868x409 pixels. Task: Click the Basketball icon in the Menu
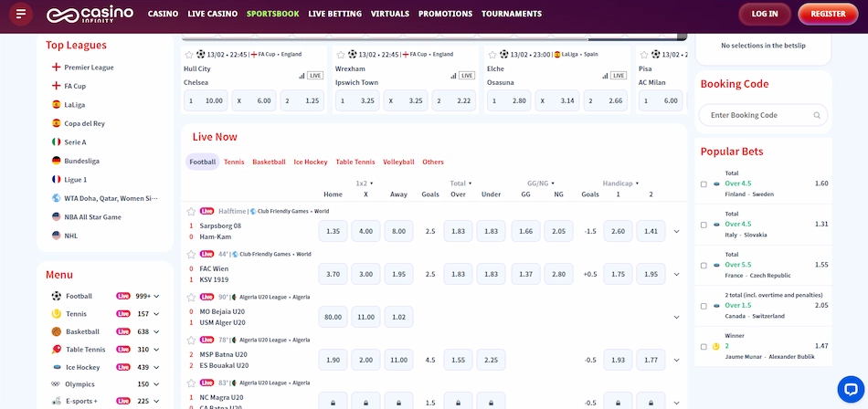56,331
